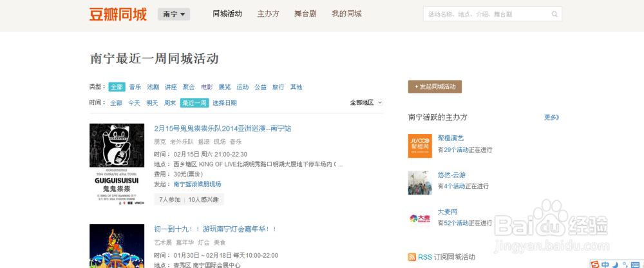Click the 豆瓣同城 logo
The width and height of the screenshot is (644, 268).
[x=118, y=14]
